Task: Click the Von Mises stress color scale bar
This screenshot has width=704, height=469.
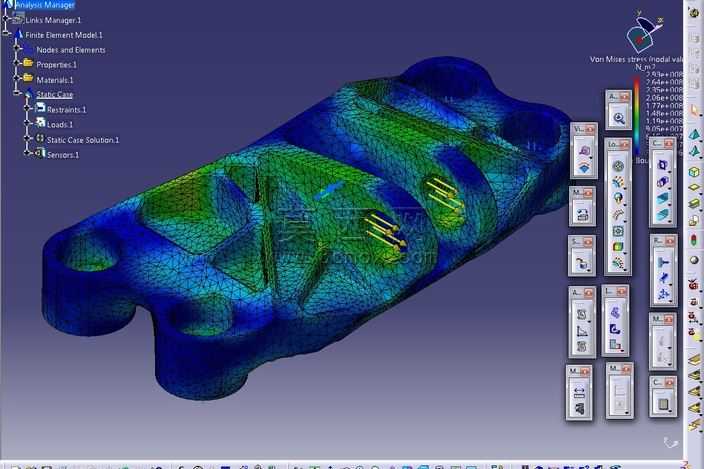Action: click(636, 116)
